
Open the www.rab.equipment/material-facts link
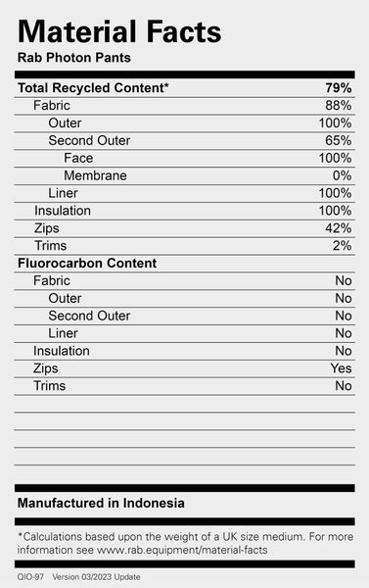(x=182, y=550)
